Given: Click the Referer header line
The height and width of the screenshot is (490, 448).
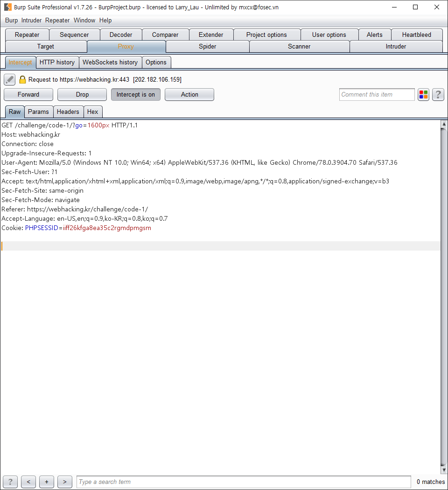Looking at the screenshot, I should (x=75, y=209).
